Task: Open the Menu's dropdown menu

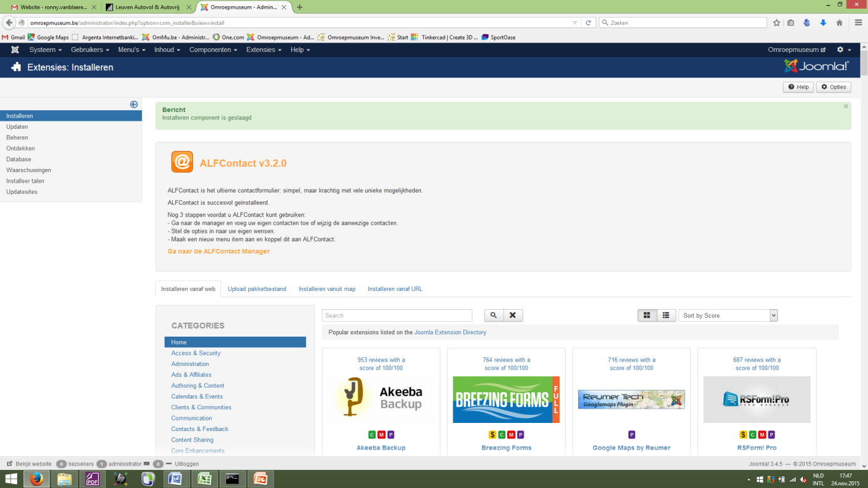Action: click(132, 49)
